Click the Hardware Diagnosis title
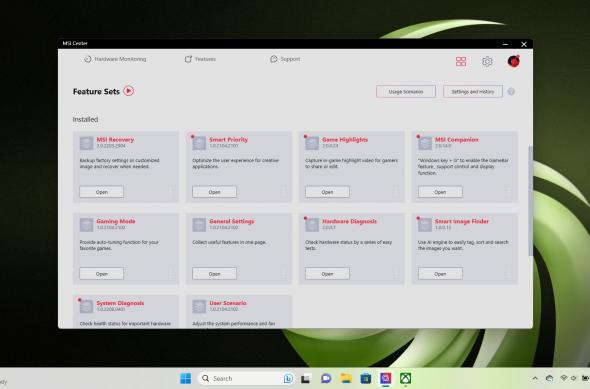Viewport: 590px width, 389px height. pos(349,221)
